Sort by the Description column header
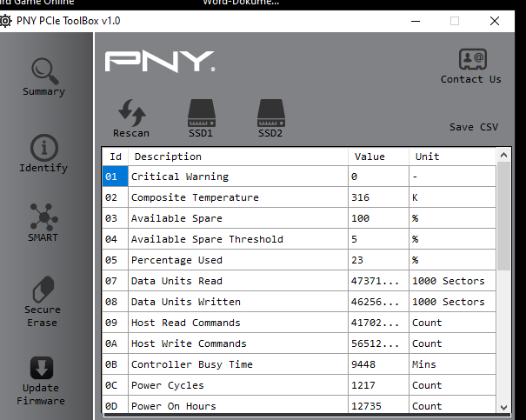This screenshot has width=526, height=420. coord(238,157)
